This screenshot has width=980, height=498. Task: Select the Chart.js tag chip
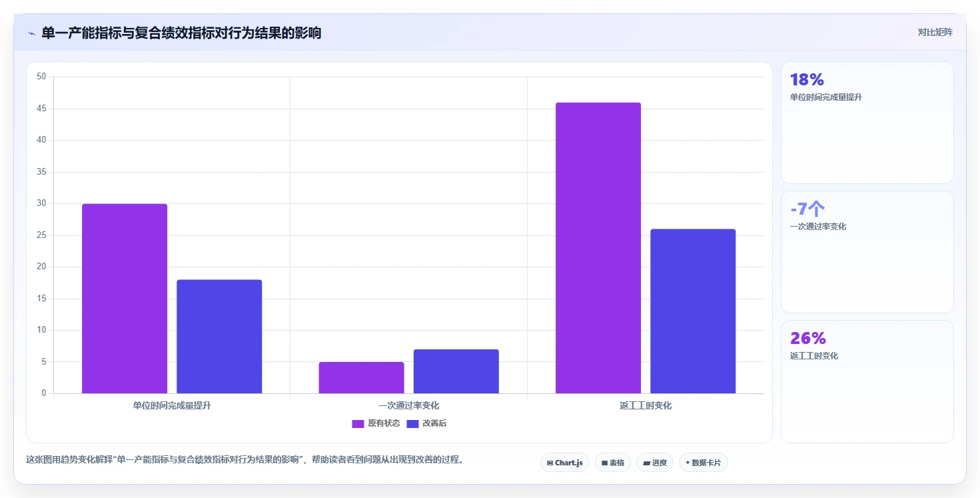(x=565, y=463)
